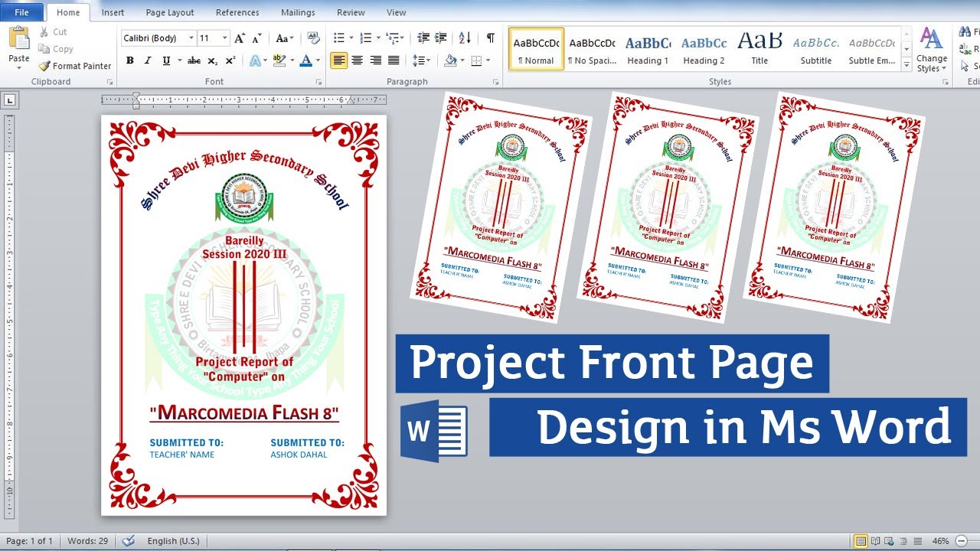The height and width of the screenshot is (551, 980).
Task: Open the Find binoculars tool
Action: coord(966,32)
